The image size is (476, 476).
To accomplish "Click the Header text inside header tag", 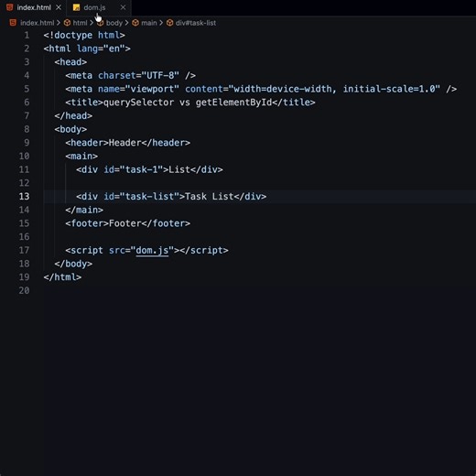I will 125,143.
